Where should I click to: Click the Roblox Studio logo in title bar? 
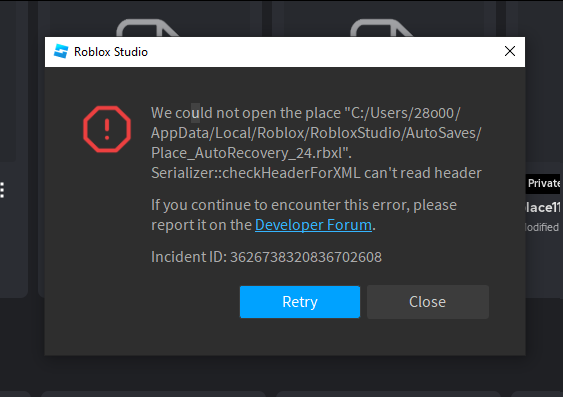point(61,51)
